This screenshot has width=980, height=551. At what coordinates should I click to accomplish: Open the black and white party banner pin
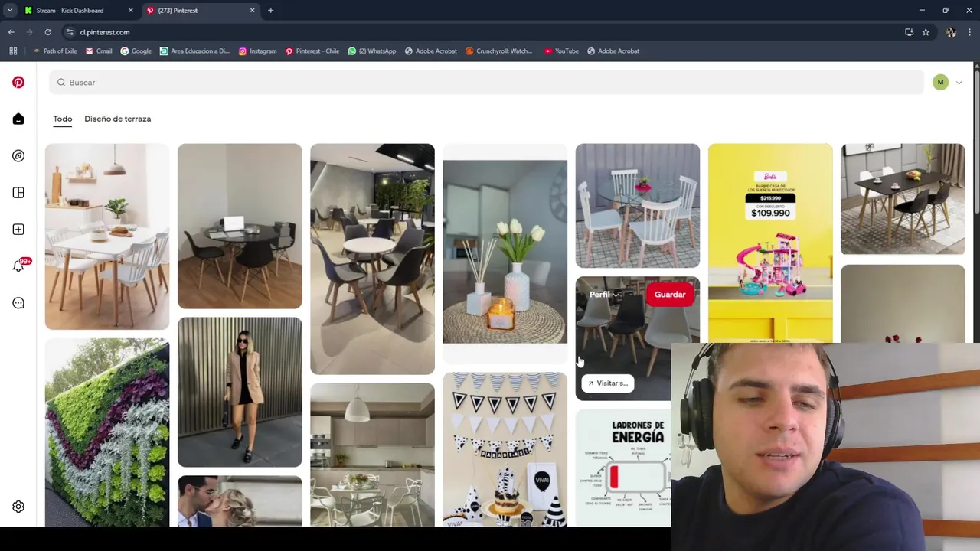pyautogui.click(x=505, y=449)
